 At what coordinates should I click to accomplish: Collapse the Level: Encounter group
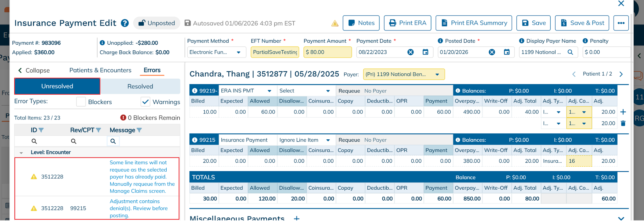(x=21, y=153)
